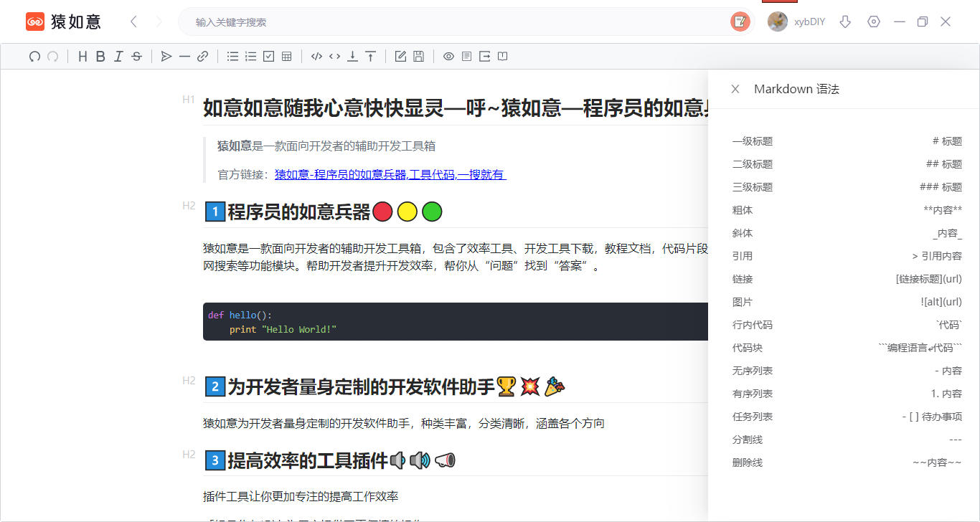Insert a code block using the </> icon
This screenshot has width=980, height=522.
[316, 57]
